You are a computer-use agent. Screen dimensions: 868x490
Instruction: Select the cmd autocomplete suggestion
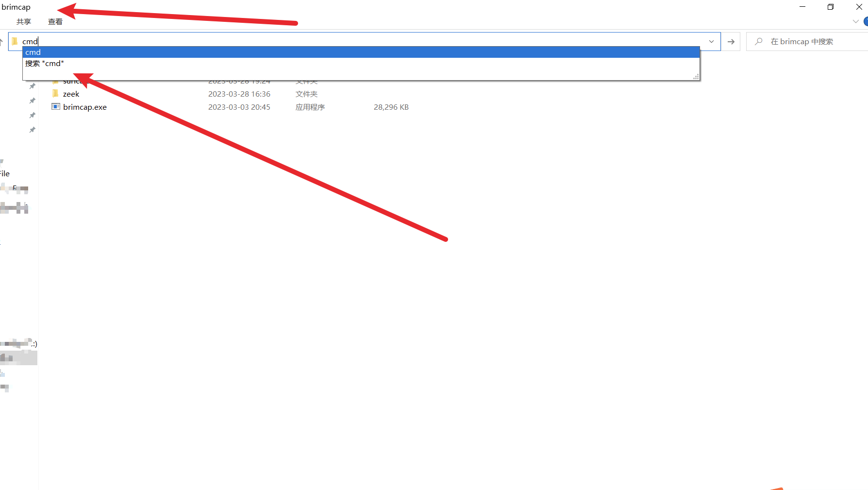361,52
